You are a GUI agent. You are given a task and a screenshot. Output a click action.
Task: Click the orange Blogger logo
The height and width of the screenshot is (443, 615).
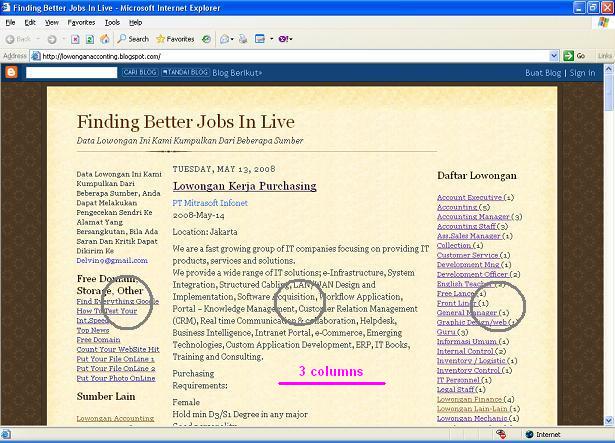(x=11, y=73)
